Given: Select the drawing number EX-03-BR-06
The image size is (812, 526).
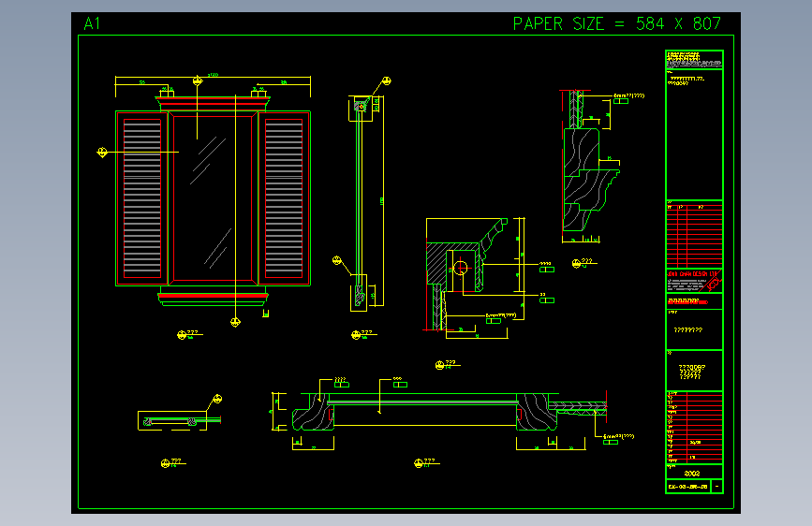Looking at the screenshot, I should coord(687,487).
